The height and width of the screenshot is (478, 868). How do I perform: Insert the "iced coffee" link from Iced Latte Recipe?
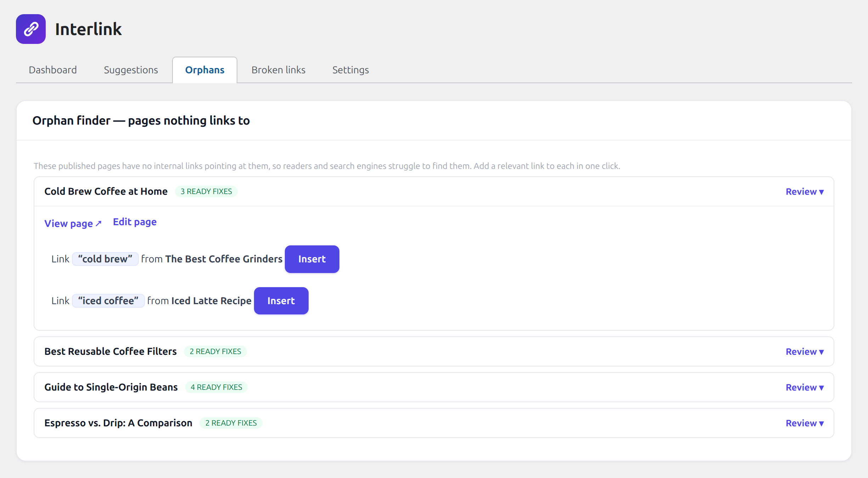[x=281, y=301]
